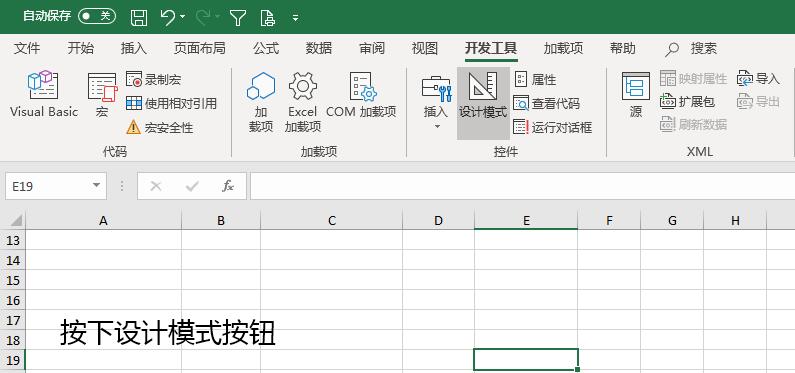Click 运行对话框 button
This screenshot has height=373, width=795.
[x=553, y=127]
